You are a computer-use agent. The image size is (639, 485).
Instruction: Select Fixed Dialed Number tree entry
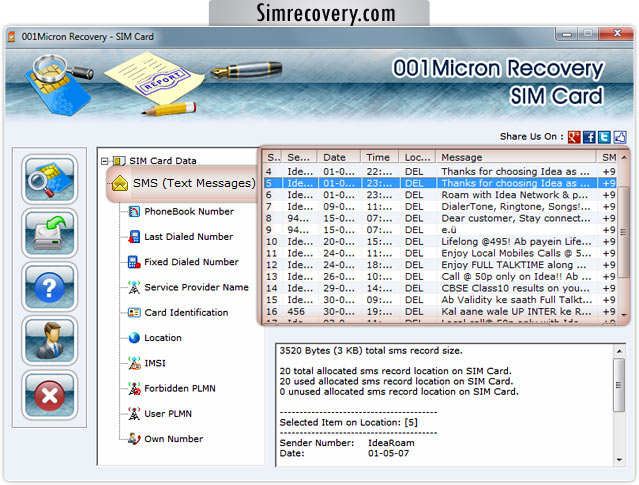pyautogui.click(x=192, y=262)
